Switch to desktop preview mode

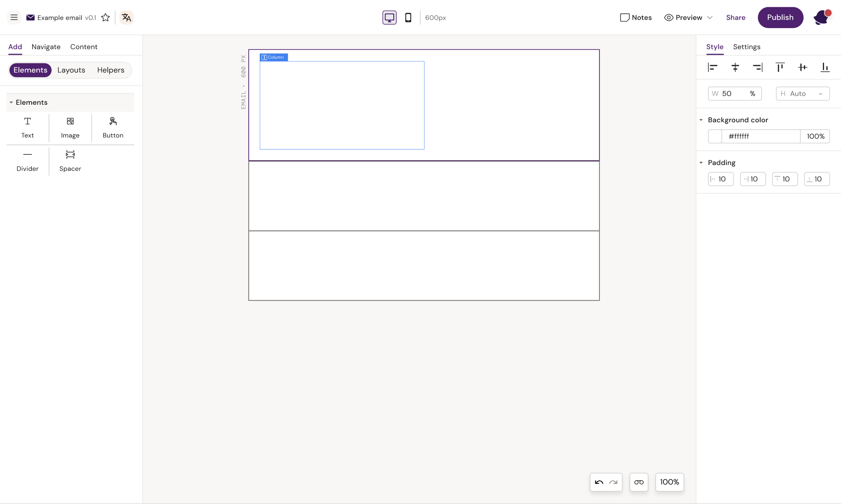(x=389, y=17)
